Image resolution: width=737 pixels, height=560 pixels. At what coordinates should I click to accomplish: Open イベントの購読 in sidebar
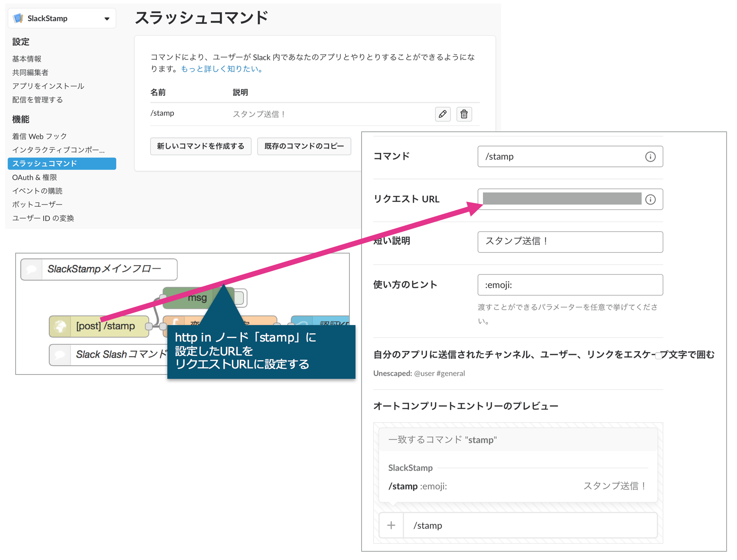tap(37, 191)
